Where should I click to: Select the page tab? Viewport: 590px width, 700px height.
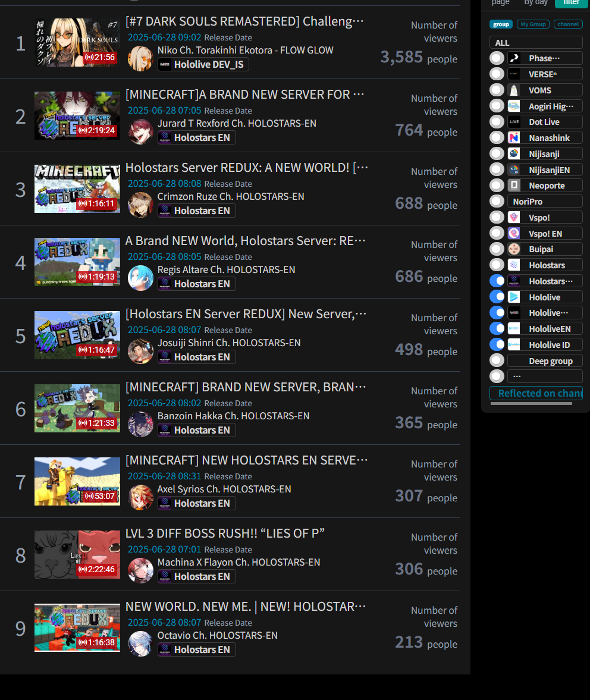(500, 3)
